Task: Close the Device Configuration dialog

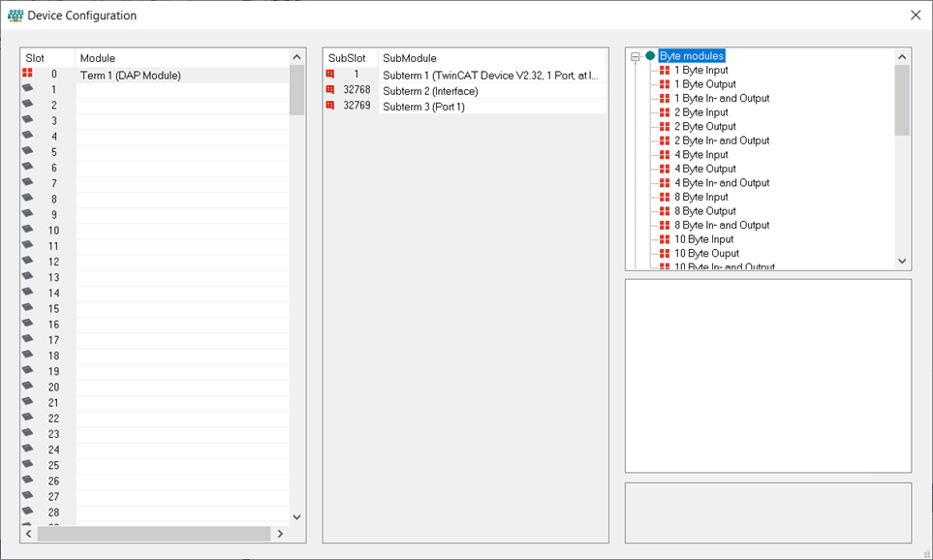Action: 915,15
